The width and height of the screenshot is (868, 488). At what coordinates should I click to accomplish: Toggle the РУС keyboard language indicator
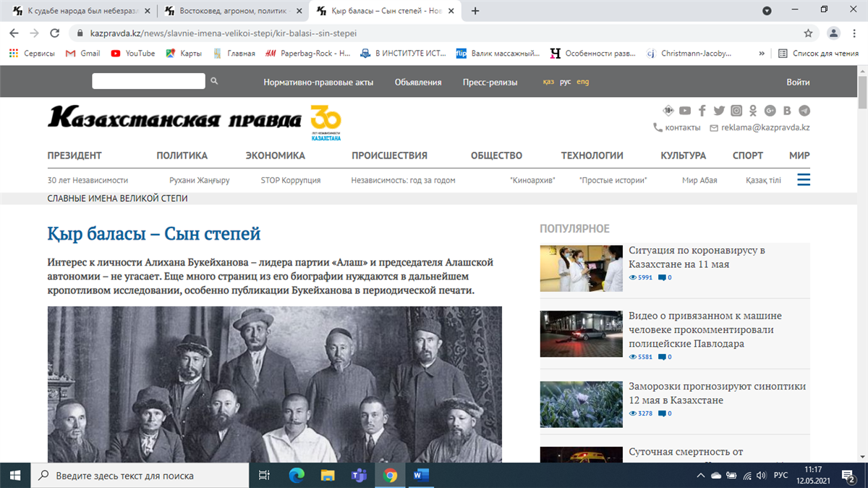click(780, 476)
